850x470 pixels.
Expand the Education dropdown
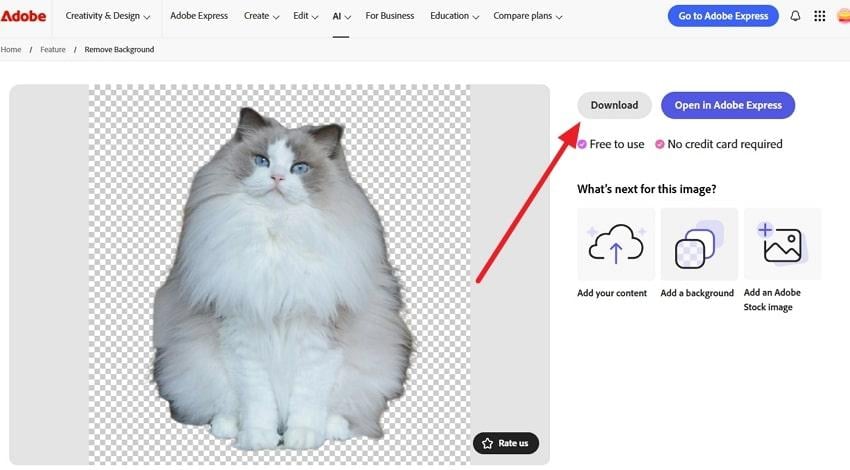click(454, 16)
